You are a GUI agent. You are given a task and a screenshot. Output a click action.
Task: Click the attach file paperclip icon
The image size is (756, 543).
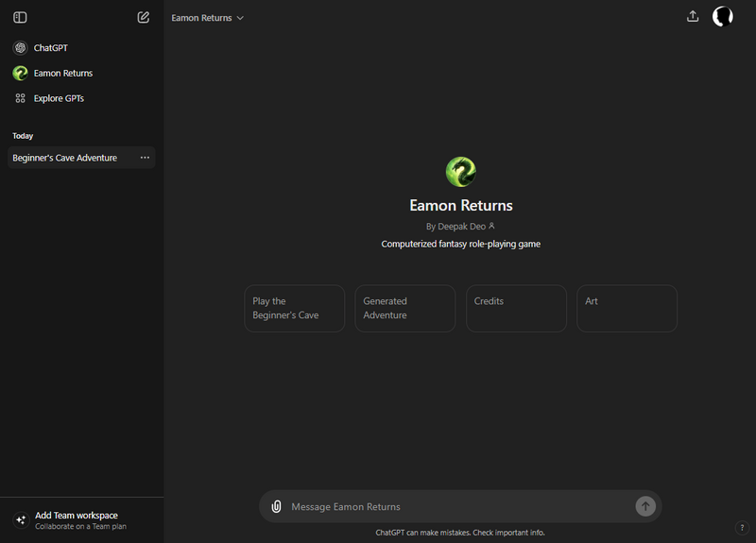276,506
